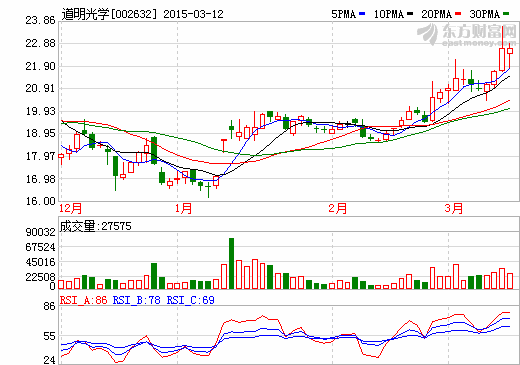Click the 成交量:27575 volume label
This screenshot has height=365, width=520.
point(96,226)
